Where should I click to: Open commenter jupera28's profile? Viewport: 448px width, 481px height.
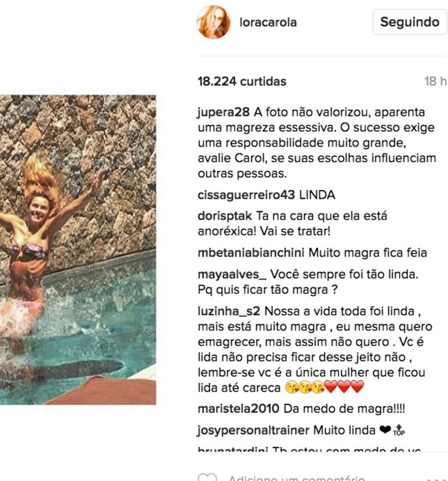click(223, 112)
